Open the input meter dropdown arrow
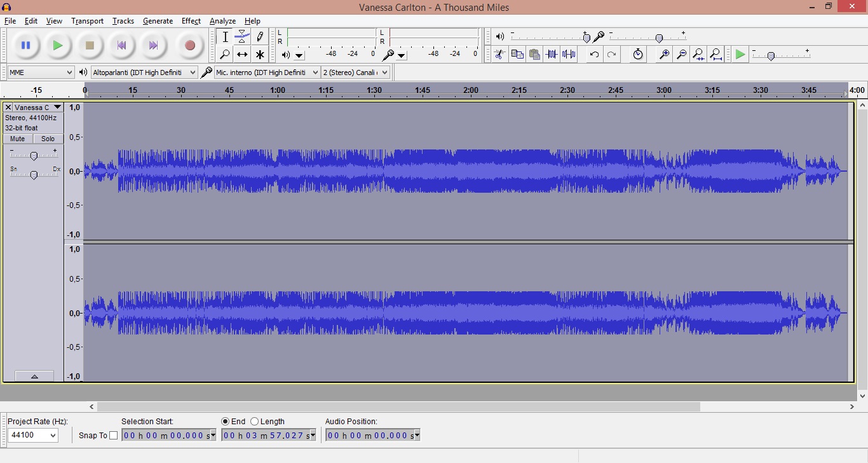The height and width of the screenshot is (463, 868). (x=402, y=55)
